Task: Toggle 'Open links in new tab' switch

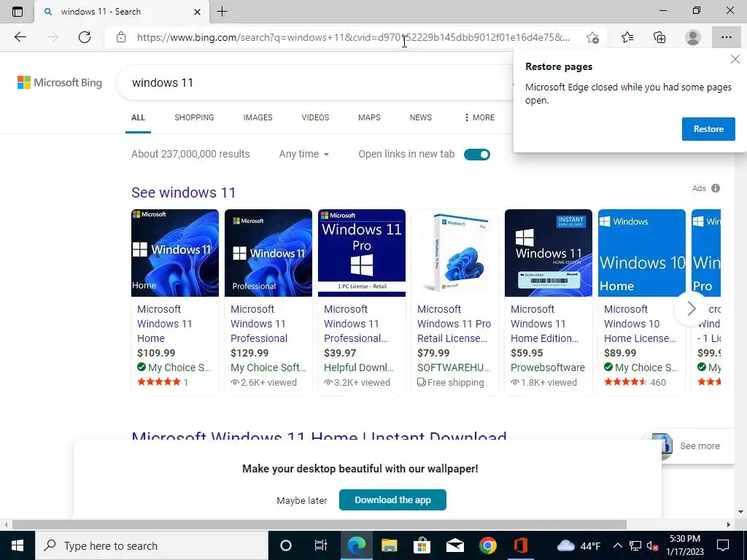Action: [x=477, y=155]
